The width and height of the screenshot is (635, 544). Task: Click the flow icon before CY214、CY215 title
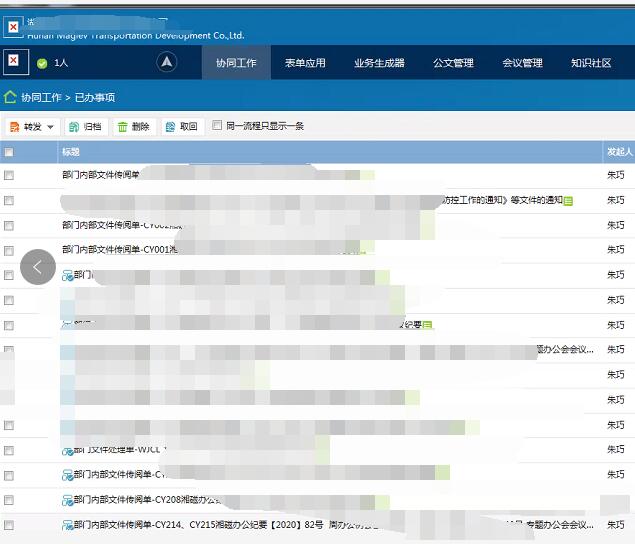[67, 525]
